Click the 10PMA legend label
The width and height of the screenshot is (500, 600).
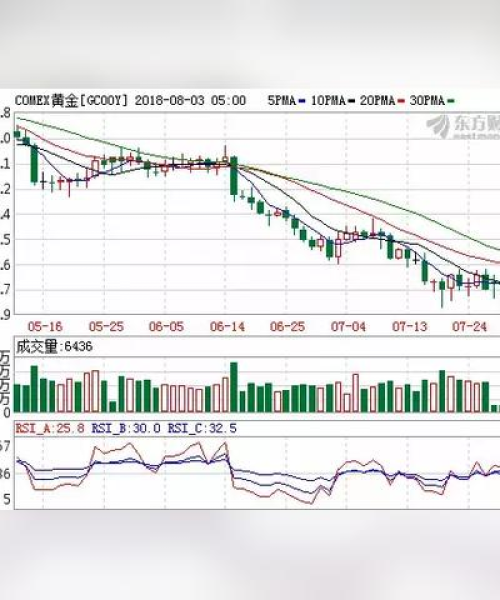pos(328,101)
